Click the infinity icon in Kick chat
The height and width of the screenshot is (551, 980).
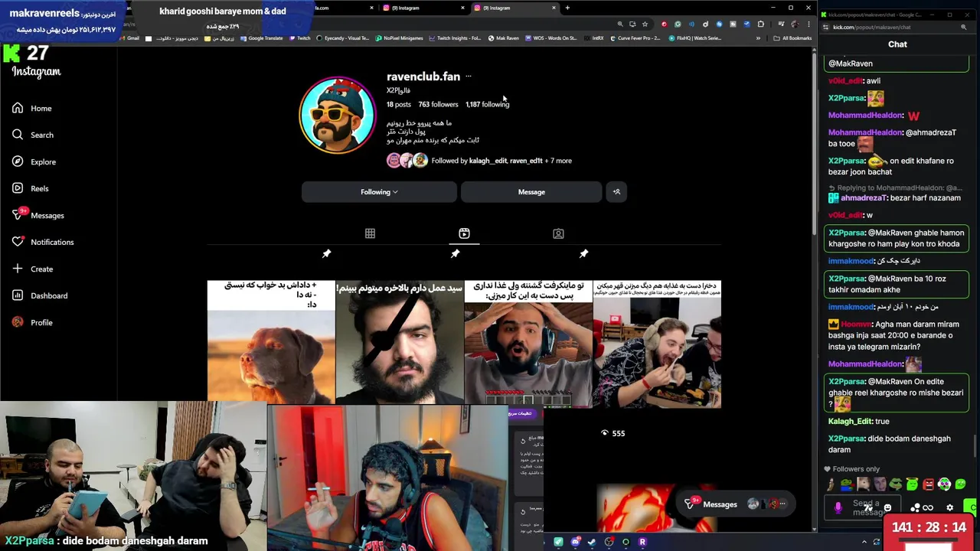928,508
